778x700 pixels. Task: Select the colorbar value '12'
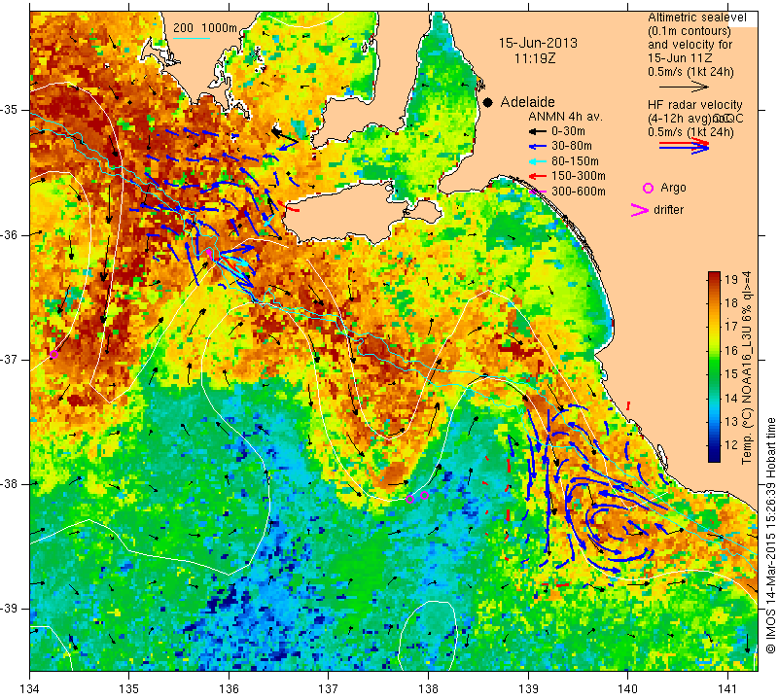(731, 445)
